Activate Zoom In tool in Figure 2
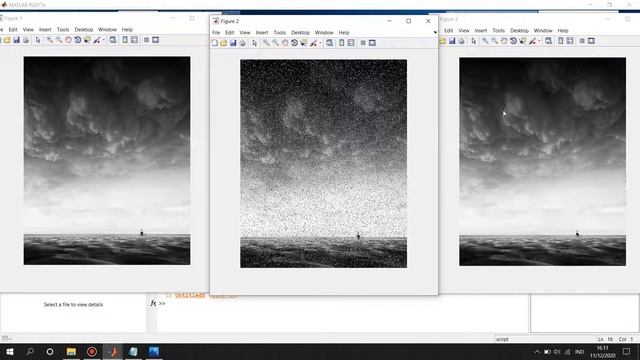Image resolution: width=640 pixels, height=360 pixels. (266, 43)
